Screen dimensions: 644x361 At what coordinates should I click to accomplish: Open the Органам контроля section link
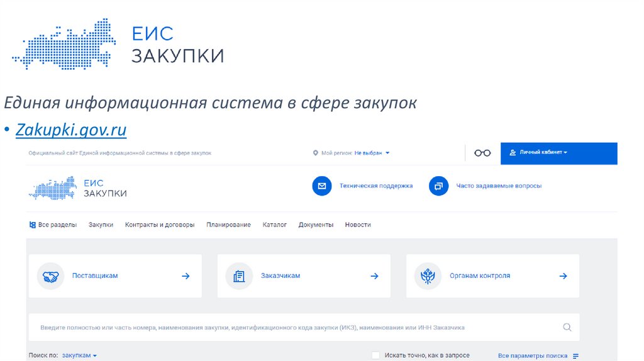tap(480, 275)
